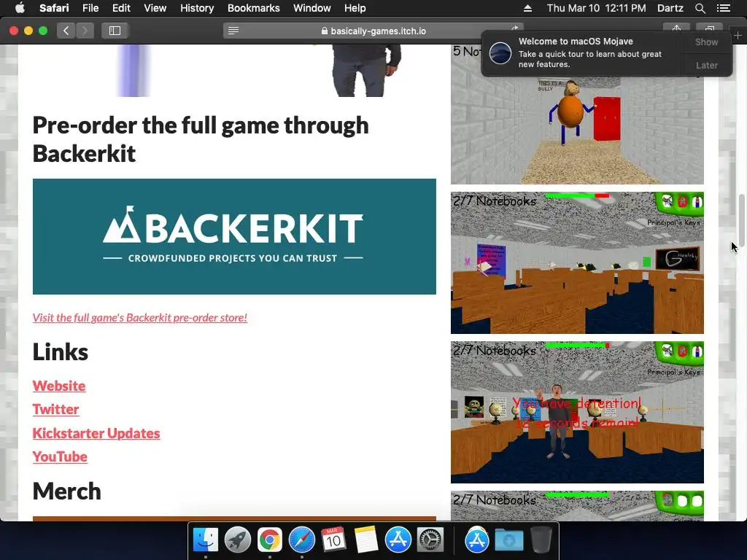This screenshot has width=747, height=560.
Task: Open Notes app in the Dock
Action: (x=366, y=540)
